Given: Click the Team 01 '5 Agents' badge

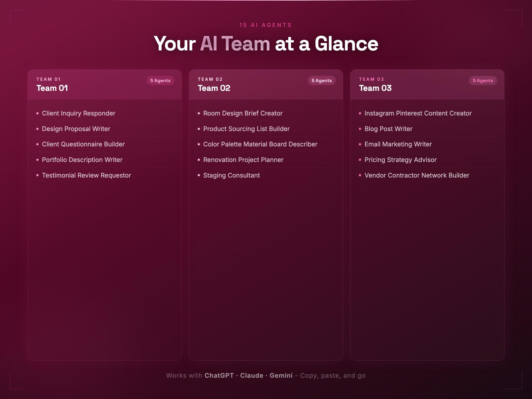Looking at the screenshot, I should (x=160, y=81).
